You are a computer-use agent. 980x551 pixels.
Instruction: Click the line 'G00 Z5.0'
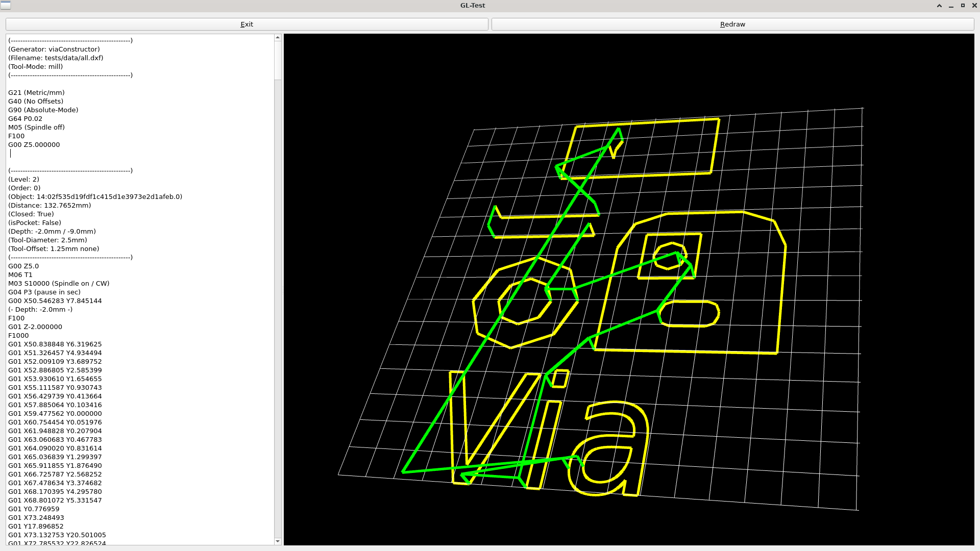(23, 266)
